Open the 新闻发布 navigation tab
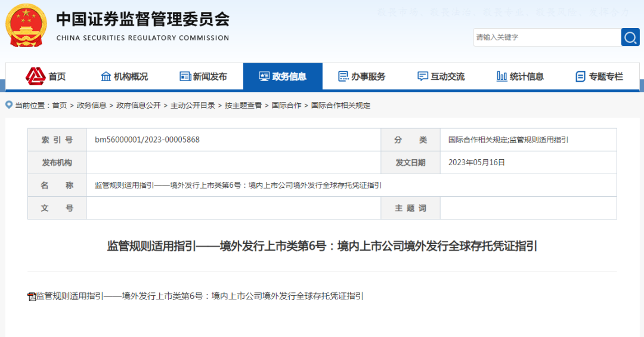This screenshot has width=644, height=337. (x=203, y=76)
